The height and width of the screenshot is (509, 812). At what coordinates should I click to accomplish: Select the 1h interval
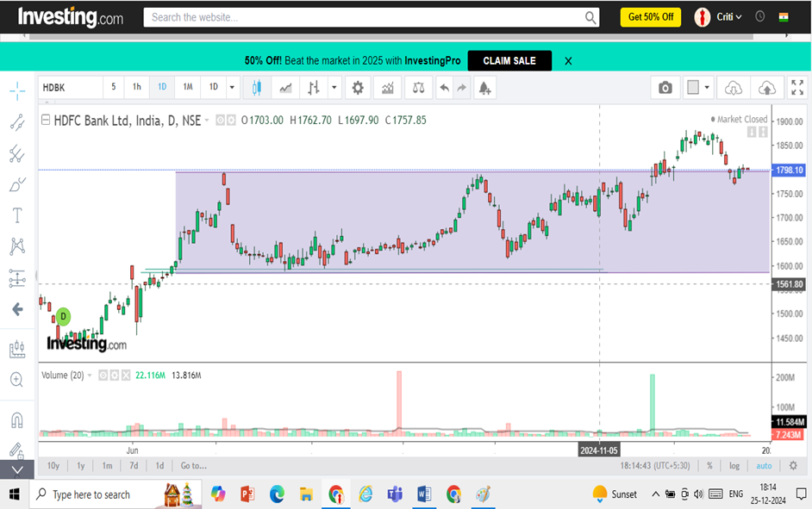137,87
